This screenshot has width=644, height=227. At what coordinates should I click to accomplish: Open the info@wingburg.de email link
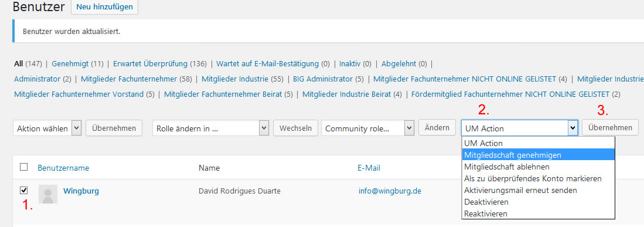[390, 191]
